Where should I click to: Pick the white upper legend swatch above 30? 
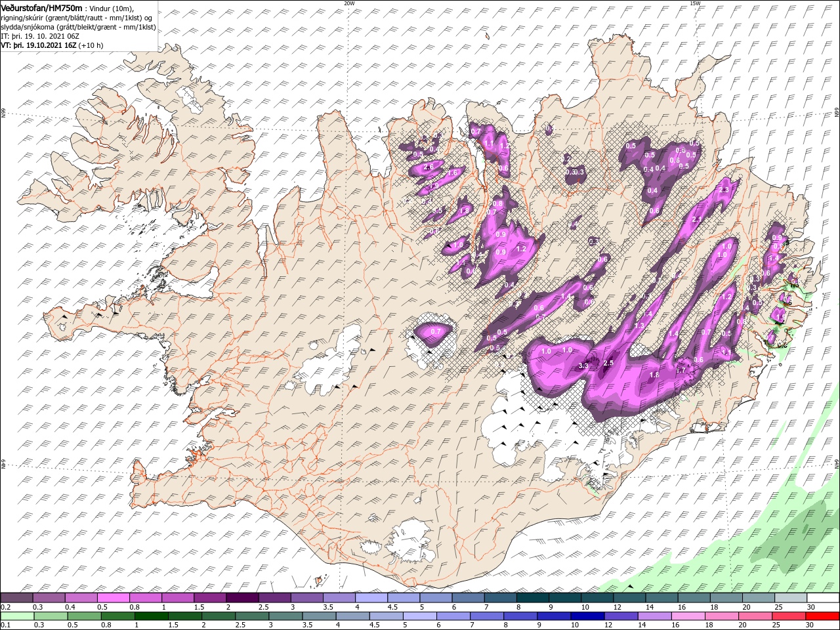point(822,598)
